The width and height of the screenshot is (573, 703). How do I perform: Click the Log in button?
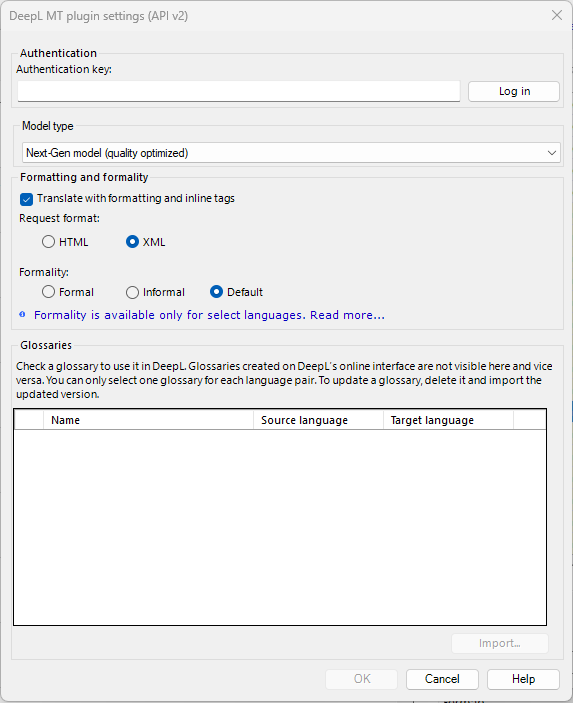[514, 91]
